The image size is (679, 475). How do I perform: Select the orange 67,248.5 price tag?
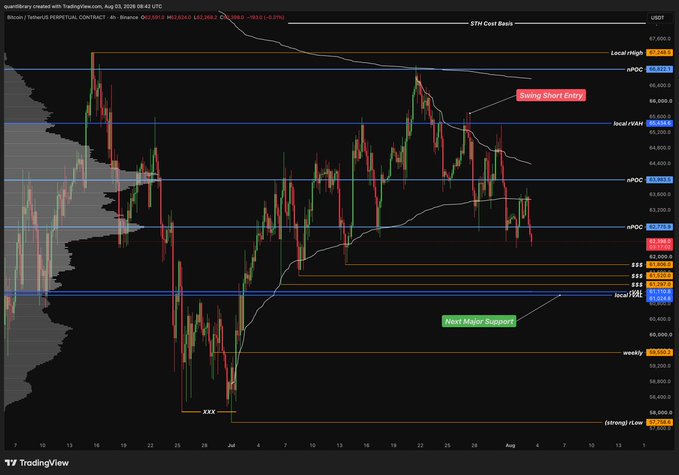(659, 53)
